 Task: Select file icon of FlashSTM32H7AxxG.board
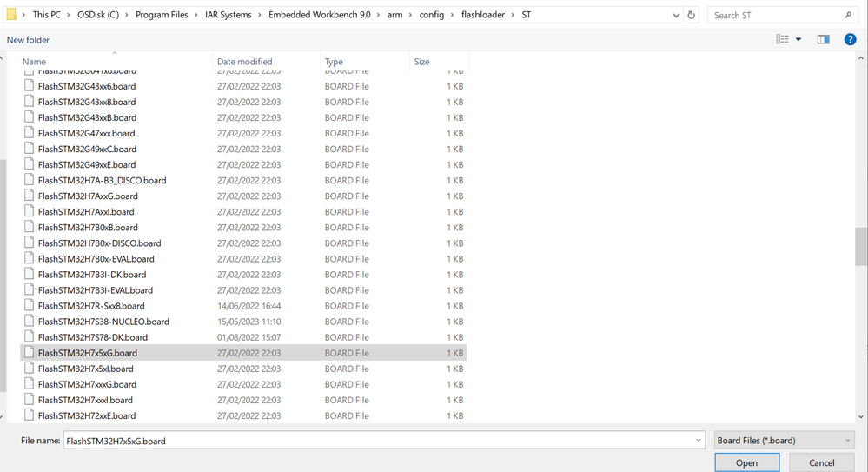(29, 196)
